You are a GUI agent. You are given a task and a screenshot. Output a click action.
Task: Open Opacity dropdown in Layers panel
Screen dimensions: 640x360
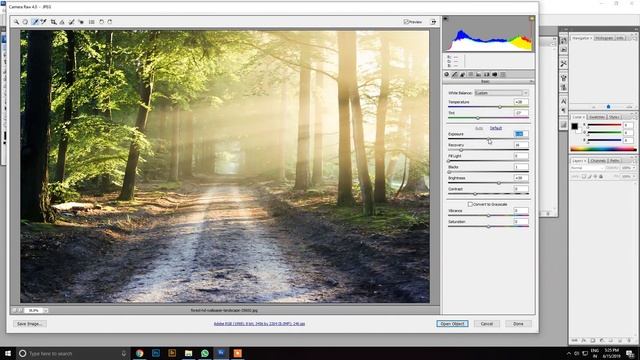[633, 168]
